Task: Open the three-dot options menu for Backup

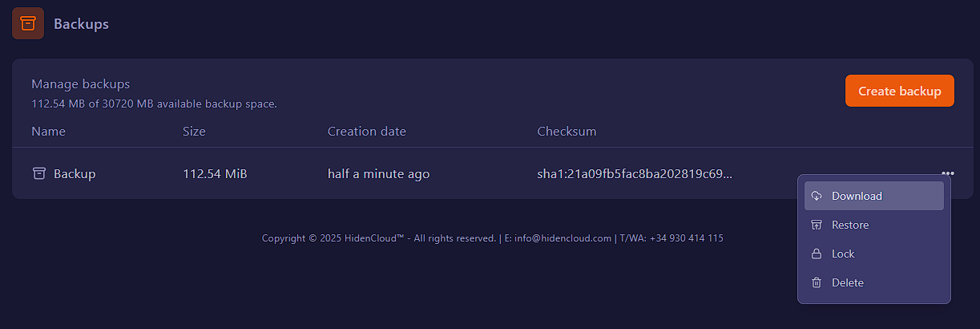Action: tap(948, 173)
